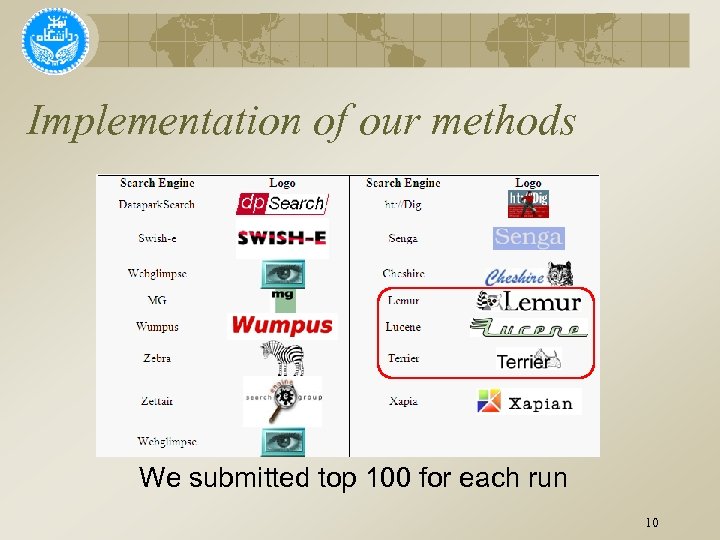Click the slide title "Implementation of our methods"

point(301,121)
